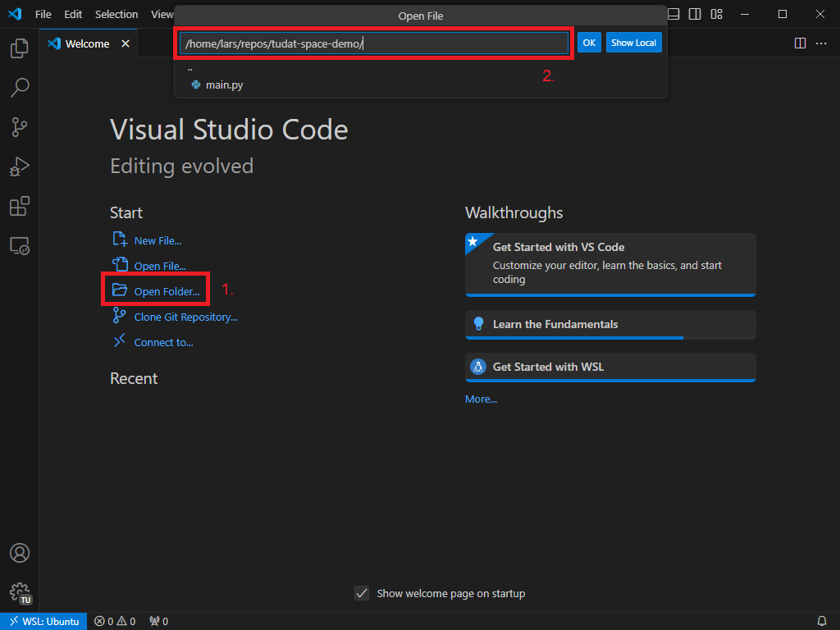This screenshot has height=630, width=840.
Task: Split the editor to the right
Action: (800, 43)
